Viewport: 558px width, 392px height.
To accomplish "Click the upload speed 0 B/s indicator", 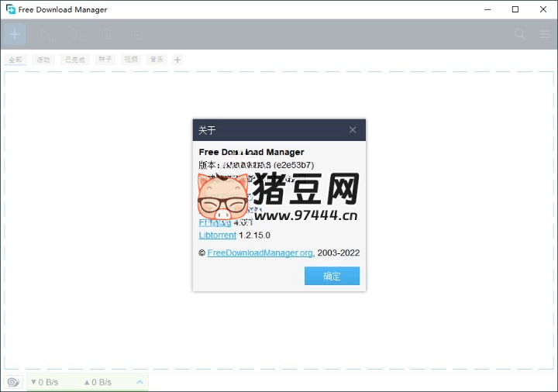I will pyautogui.click(x=98, y=382).
